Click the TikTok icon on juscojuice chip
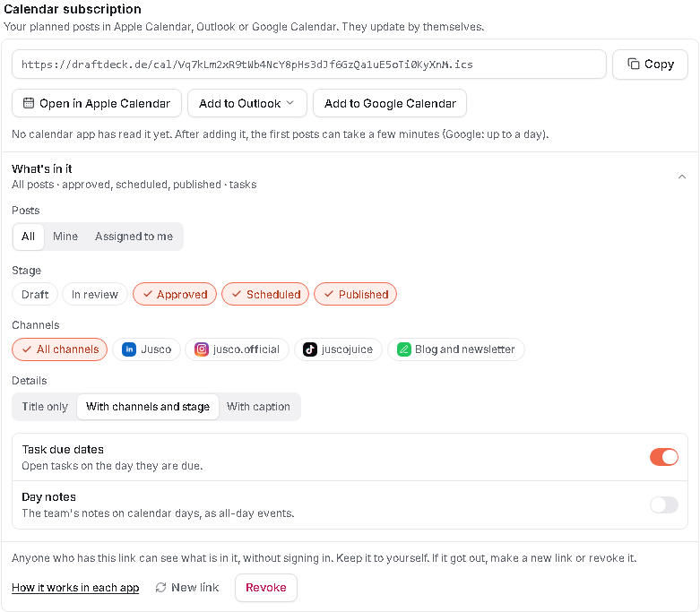 point(310,349)
